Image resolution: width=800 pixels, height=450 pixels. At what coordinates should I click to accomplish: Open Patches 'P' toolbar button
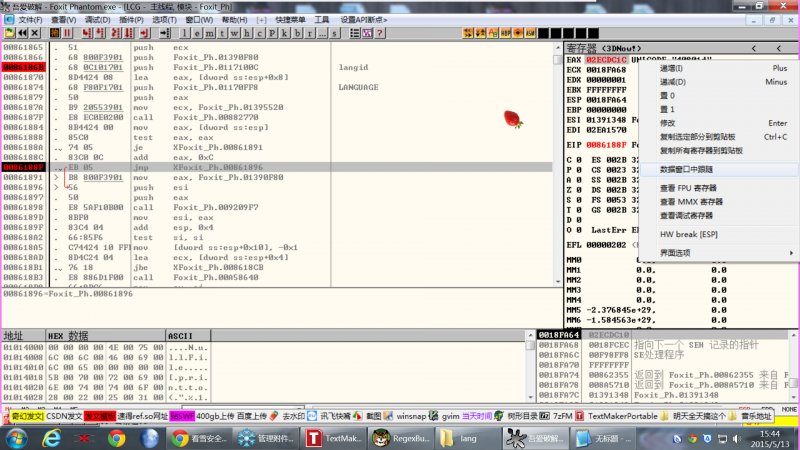click(x=272, y=33)
